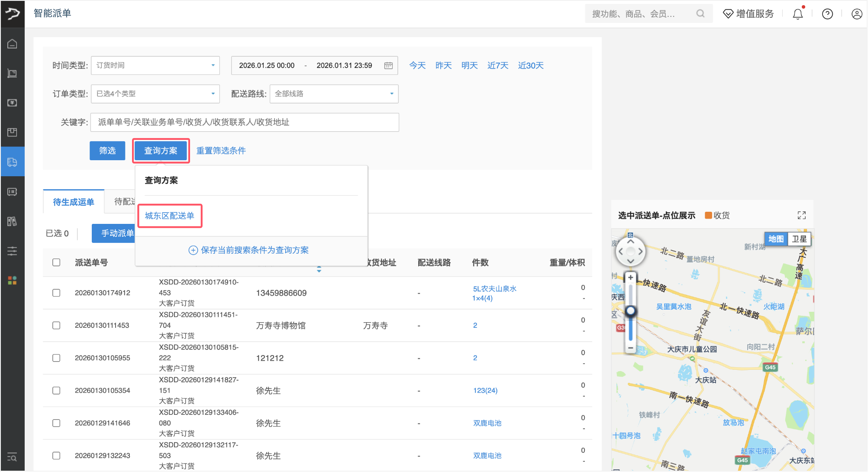Check the select-all header checkbox
Image resolution: width=868 pixels, height=472 pixels.
(x=56, y=262)
